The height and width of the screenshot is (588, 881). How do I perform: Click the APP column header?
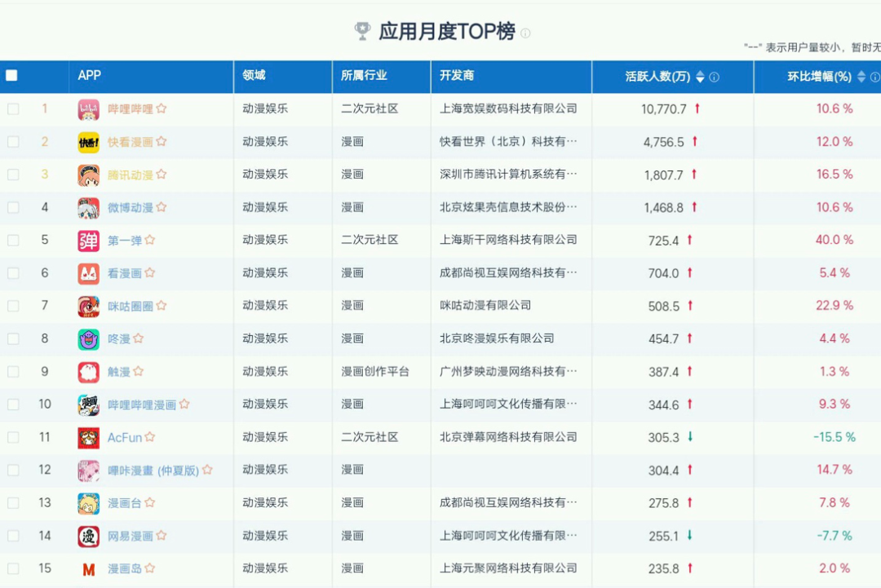coord(90,75)
